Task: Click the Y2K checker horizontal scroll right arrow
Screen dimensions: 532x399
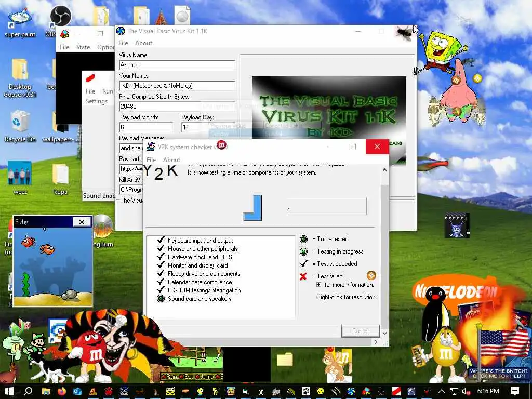Action: tap(376, 342)
